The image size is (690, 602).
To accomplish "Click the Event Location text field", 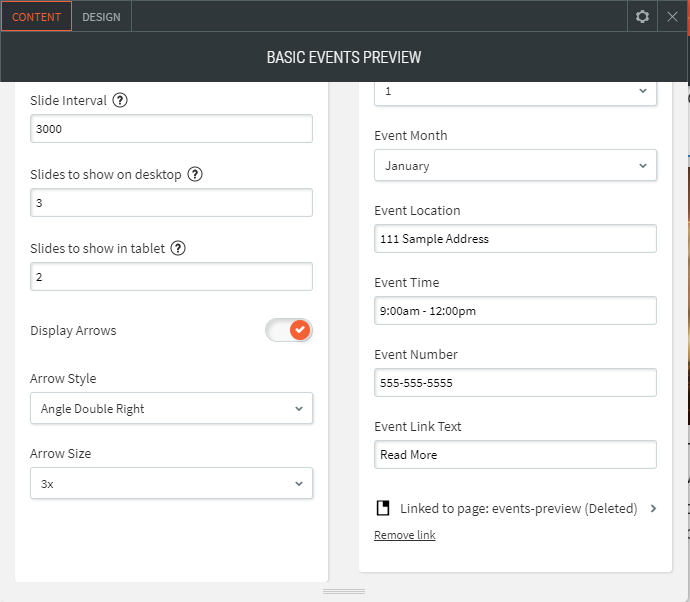I will (x=515, y=239).
